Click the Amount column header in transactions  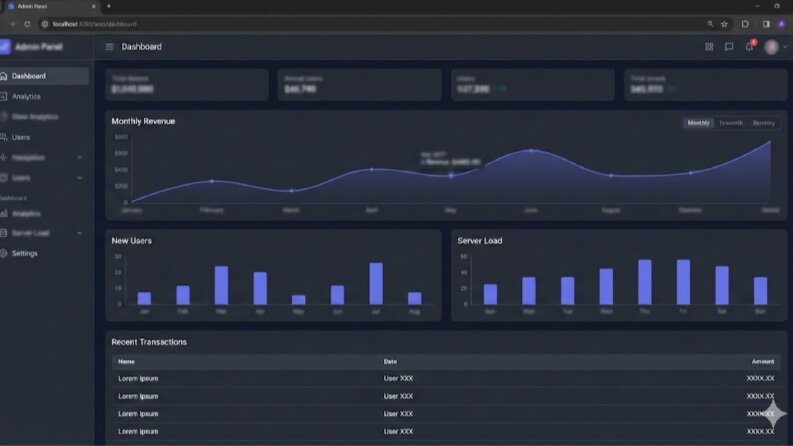click(763, 362)
